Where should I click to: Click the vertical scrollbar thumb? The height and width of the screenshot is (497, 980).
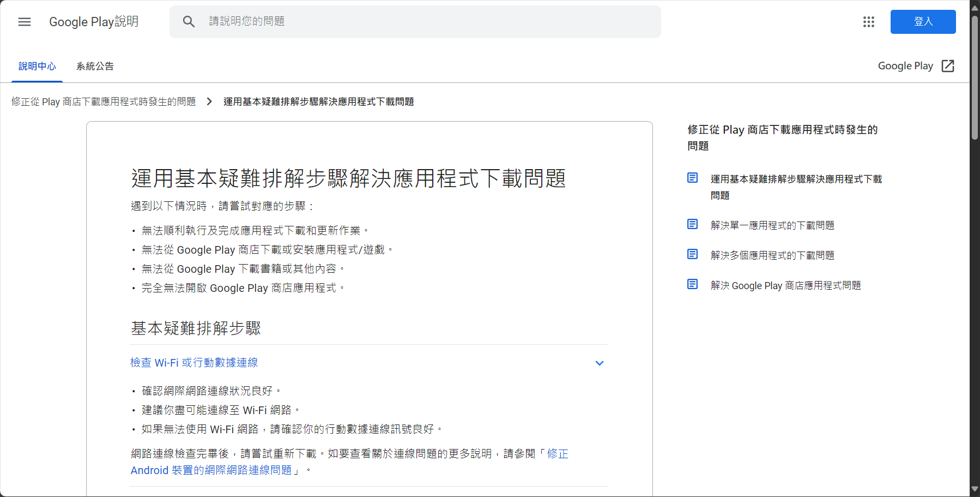click(x=975, y=78)
